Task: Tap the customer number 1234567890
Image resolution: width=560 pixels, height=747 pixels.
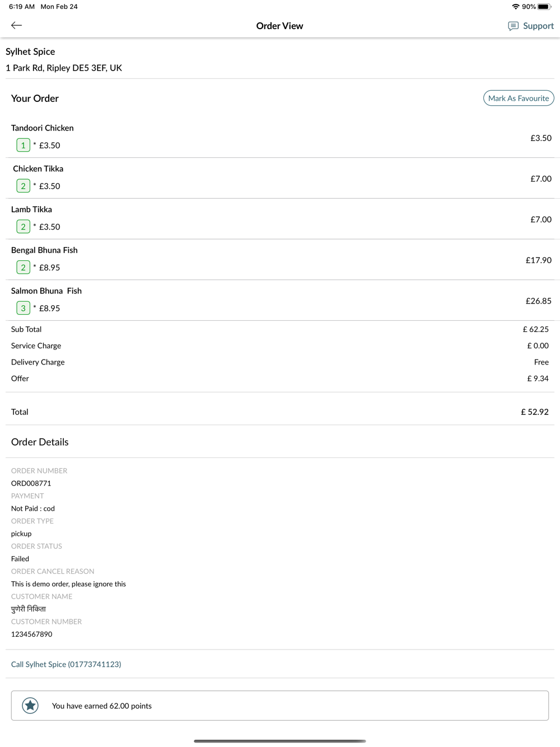Action: pos(32,634)
